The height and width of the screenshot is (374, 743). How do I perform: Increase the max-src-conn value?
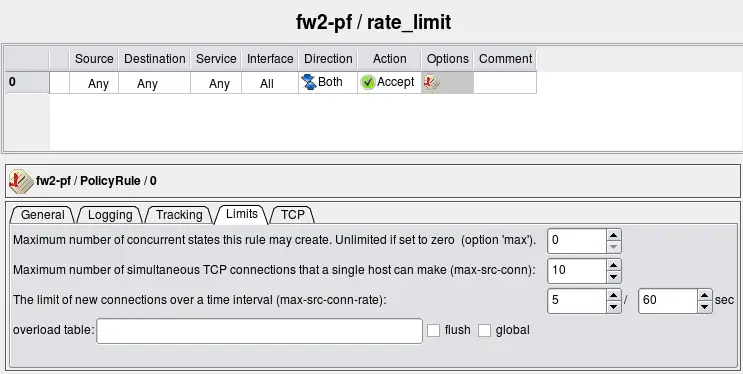pyautogui.click(x=614, y=265)
